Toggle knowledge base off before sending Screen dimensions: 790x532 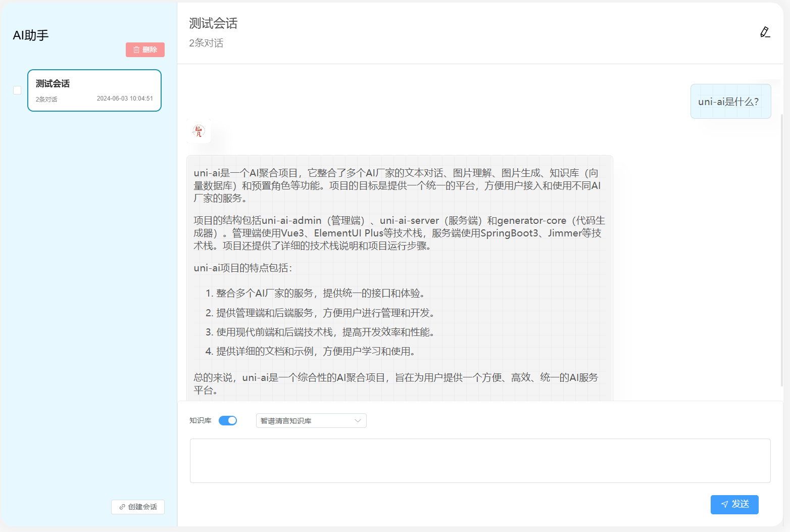click(x=227, y=420)
